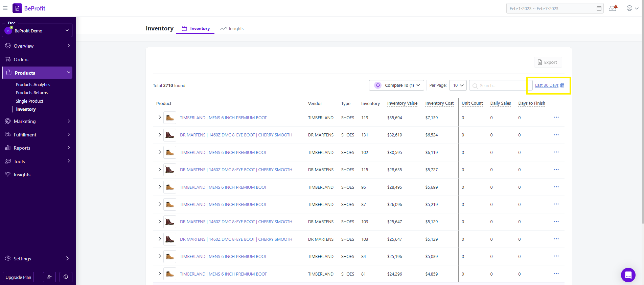Screen dimensions: 644x285
Task: Expand the row with inventory 87
Action: (x=160, y=204)
